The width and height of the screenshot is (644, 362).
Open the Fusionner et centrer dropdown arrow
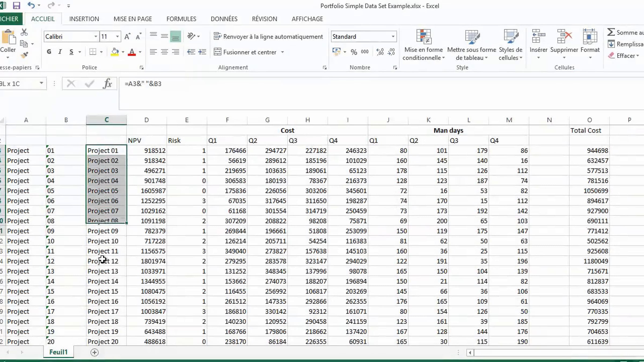click(x=283, y=52)
